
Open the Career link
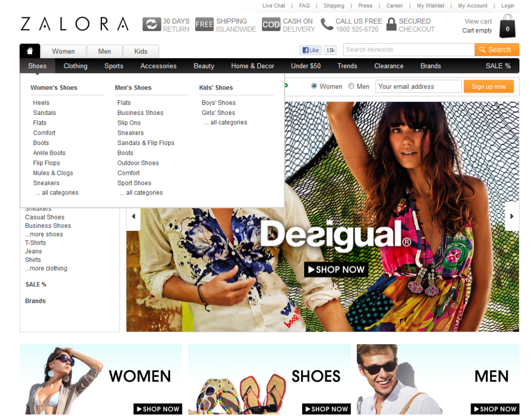click(x=395, y=6)
